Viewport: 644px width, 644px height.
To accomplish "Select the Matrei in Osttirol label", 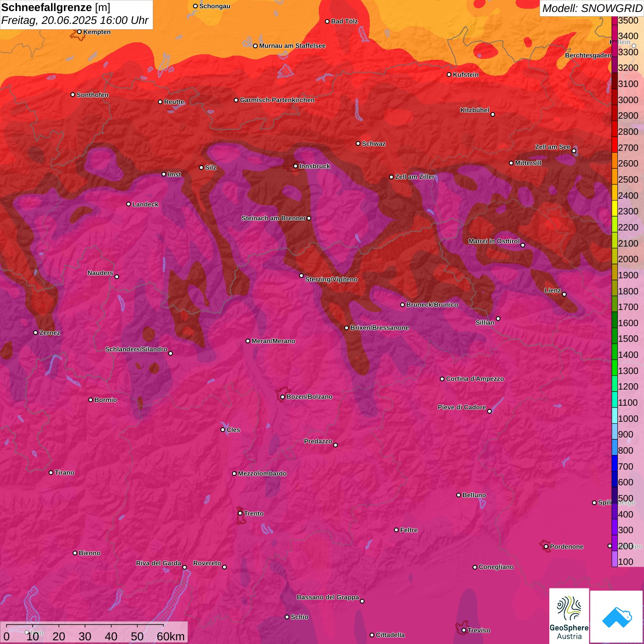I will coord(494,241).
